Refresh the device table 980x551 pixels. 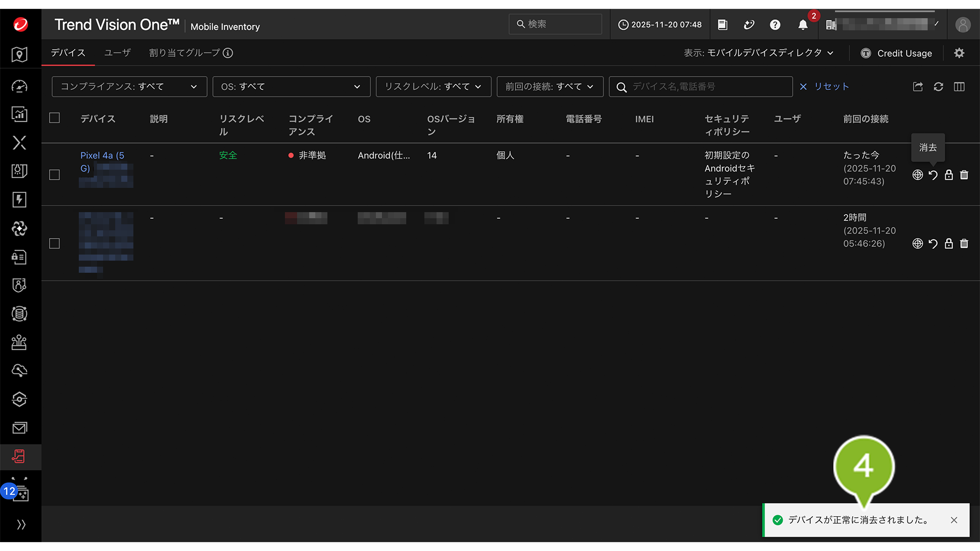click(938, 87)
